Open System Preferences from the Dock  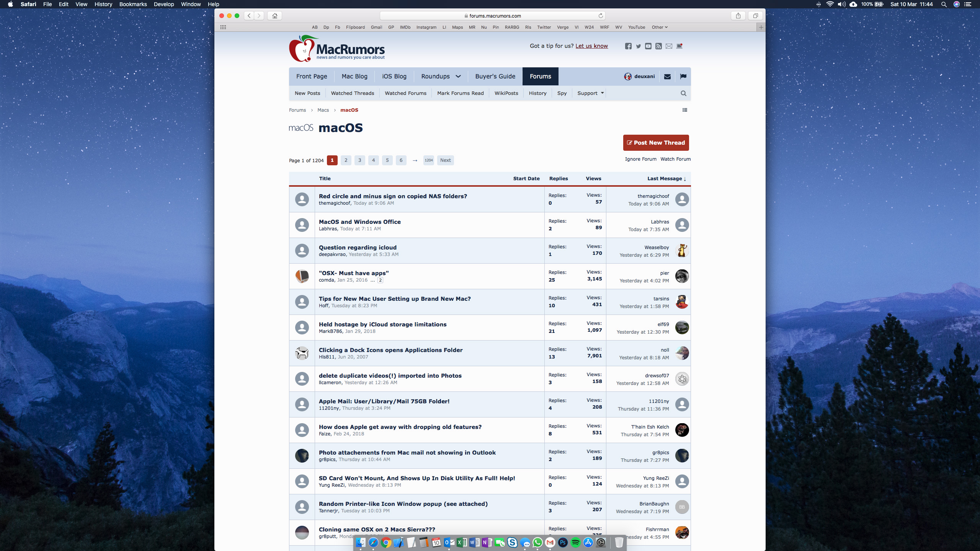click(x=601, y=542)
